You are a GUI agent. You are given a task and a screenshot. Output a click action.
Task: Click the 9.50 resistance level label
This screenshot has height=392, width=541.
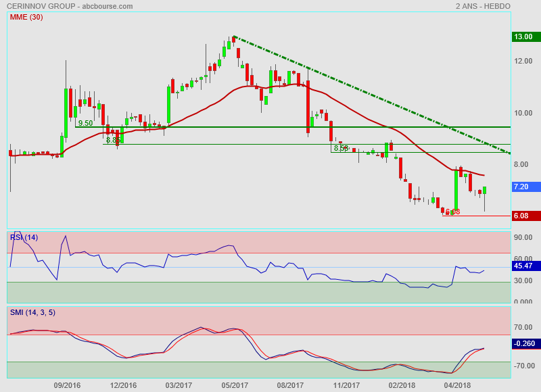(x=85, y=123)
